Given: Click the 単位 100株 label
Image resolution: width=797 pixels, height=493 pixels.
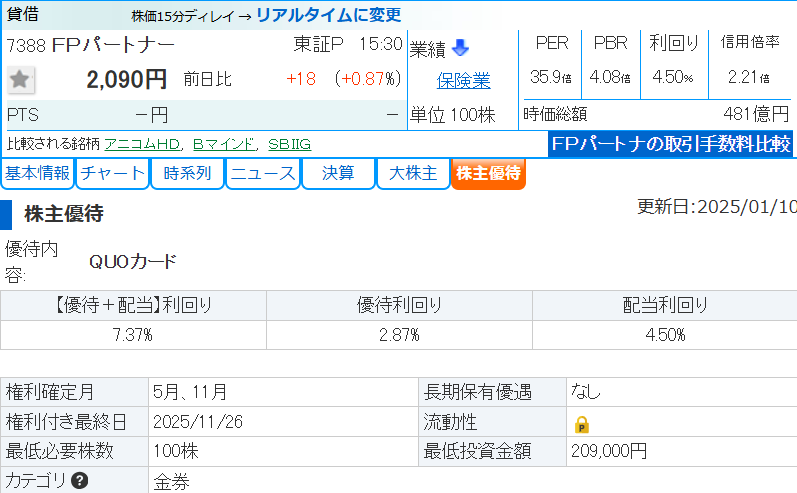Looking at the screenshot, I should [452, 115].
